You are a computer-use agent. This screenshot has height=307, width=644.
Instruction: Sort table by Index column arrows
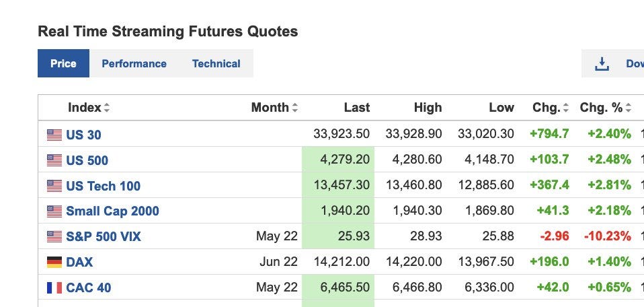pyautogui.click(x=106, y=108)
